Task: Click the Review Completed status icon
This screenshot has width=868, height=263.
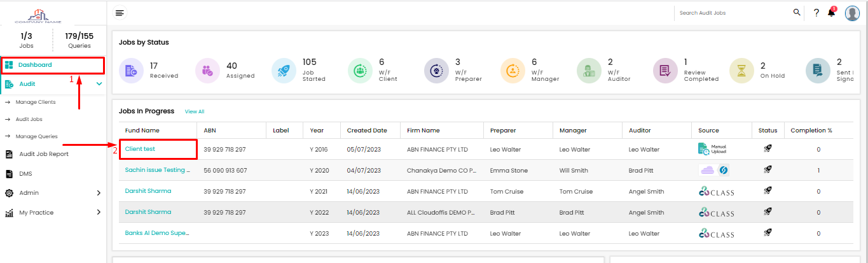Action: pyautogui.click(x=666, y=70)
